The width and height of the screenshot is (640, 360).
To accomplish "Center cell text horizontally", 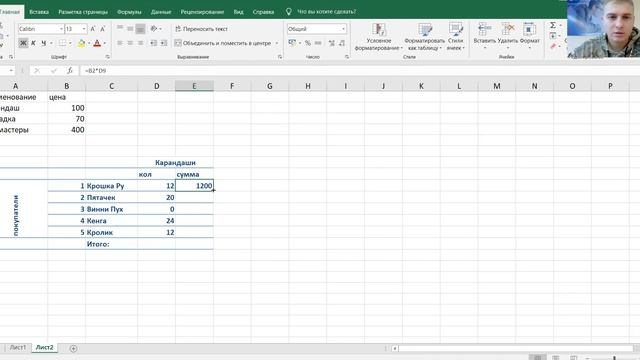I will pos(130,43).
